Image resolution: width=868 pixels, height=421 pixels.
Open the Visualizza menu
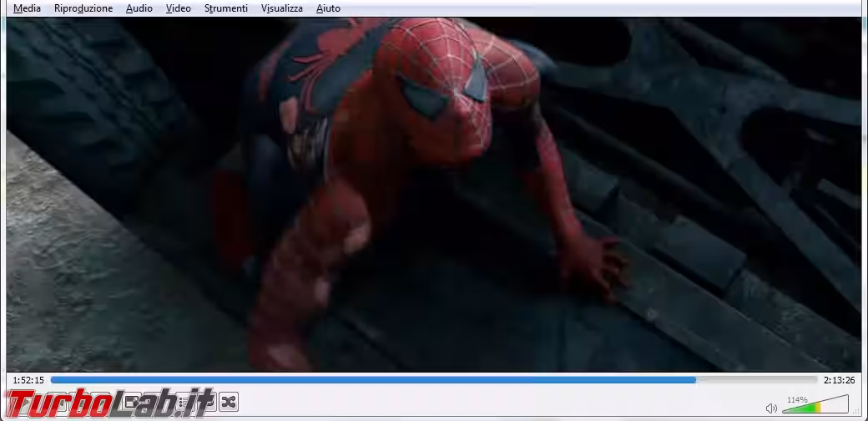tap(282, 8)
